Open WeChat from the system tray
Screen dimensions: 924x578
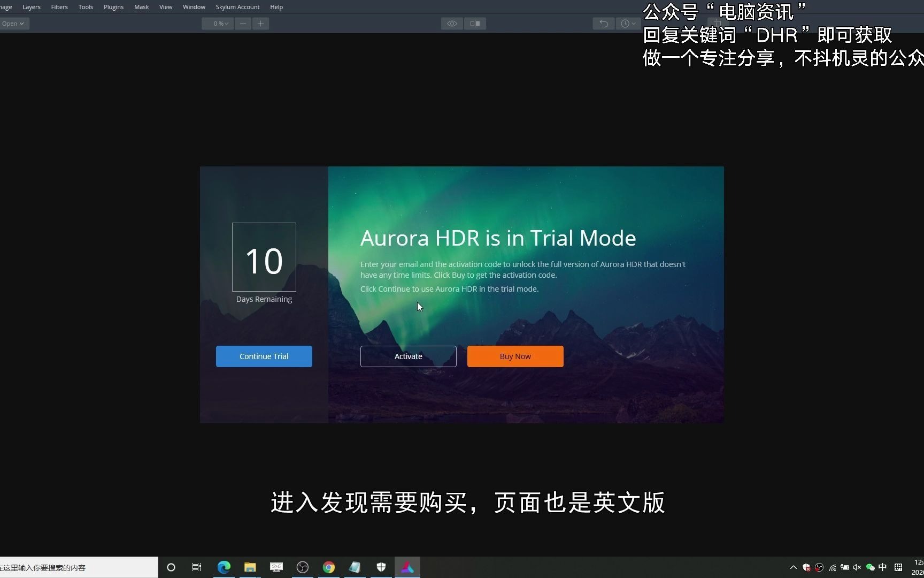point(871,567)
